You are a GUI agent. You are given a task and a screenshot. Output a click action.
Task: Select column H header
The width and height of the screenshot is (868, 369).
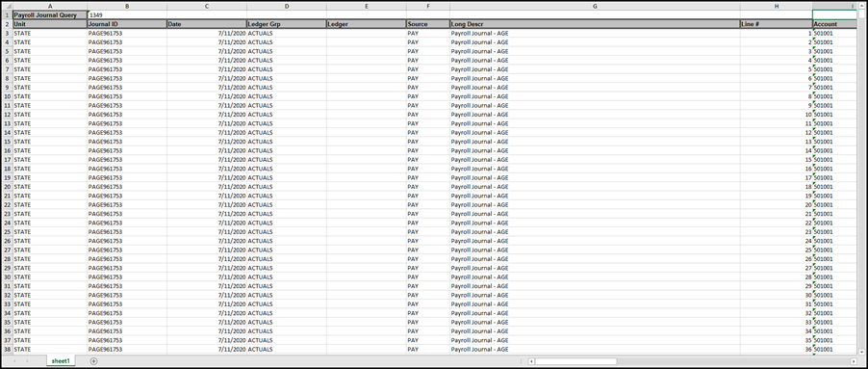coord(777,6)
